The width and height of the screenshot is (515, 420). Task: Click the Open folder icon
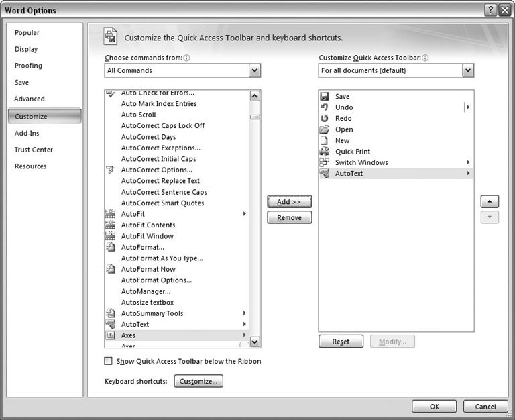coord(325,129)
